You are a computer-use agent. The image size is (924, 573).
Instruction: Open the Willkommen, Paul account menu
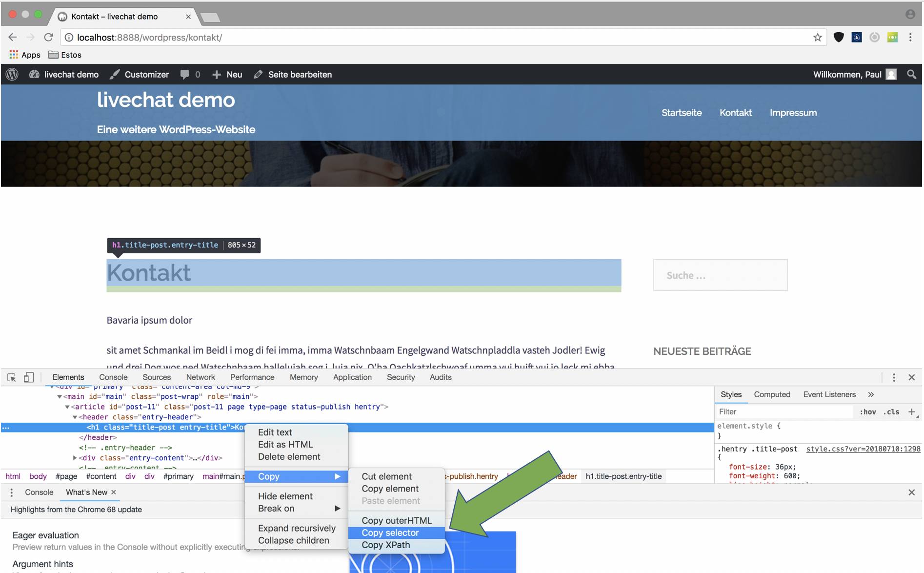(x=855, y=74)
